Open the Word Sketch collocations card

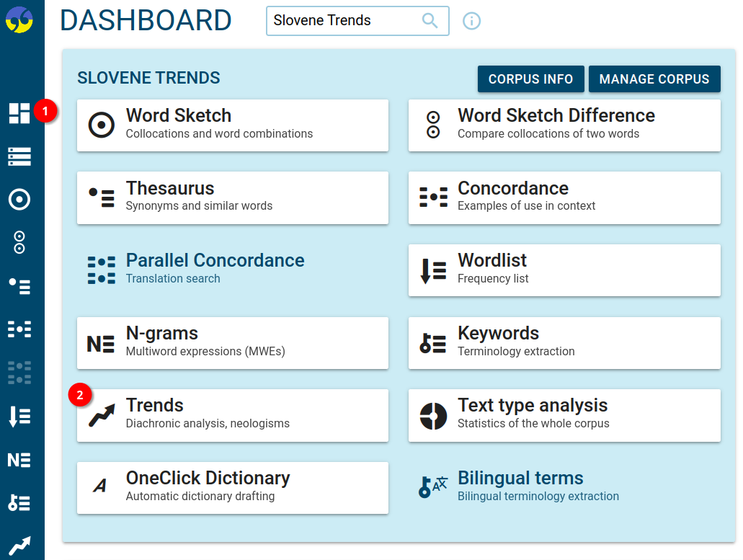[232, 124]
